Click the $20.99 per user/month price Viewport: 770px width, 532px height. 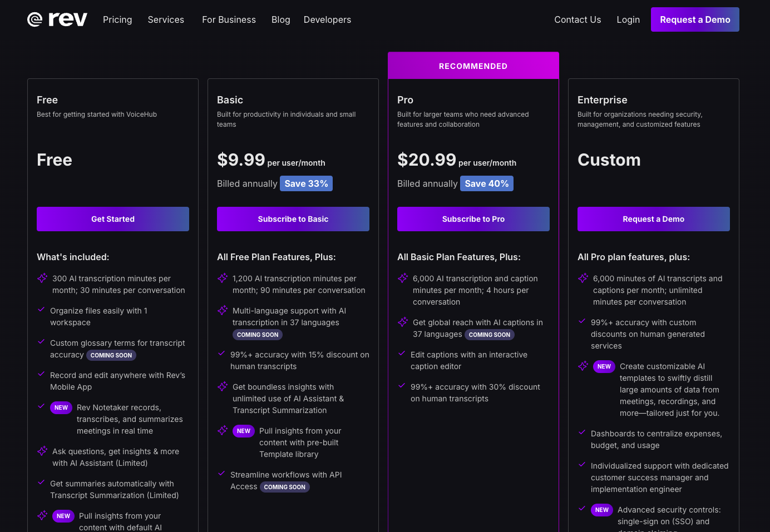[x=457, y=160]
